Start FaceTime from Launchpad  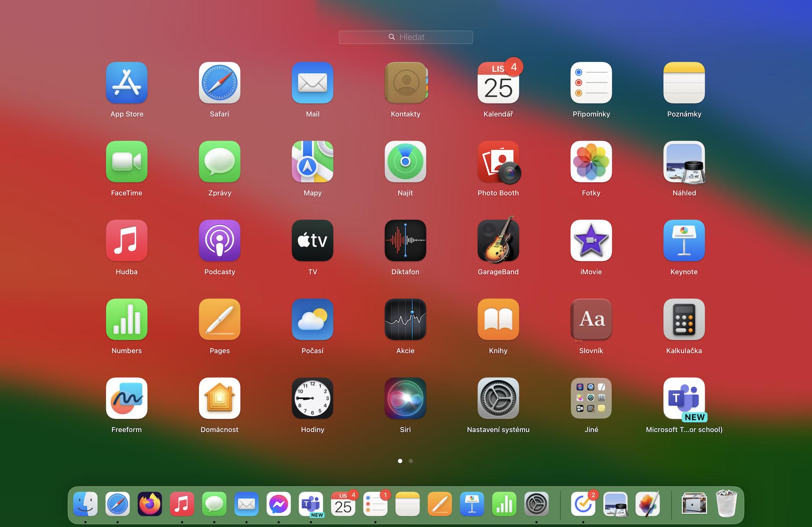tap(126, 162)
